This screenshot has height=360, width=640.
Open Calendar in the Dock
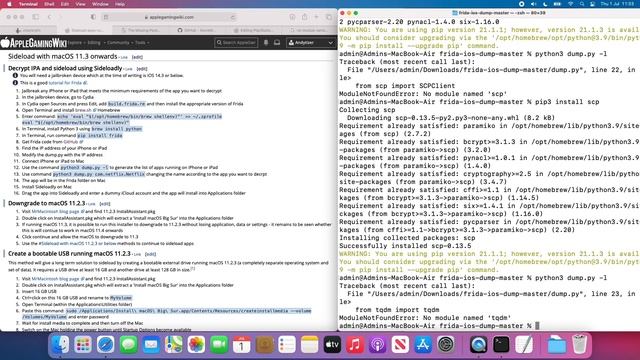tap(242, 344)
